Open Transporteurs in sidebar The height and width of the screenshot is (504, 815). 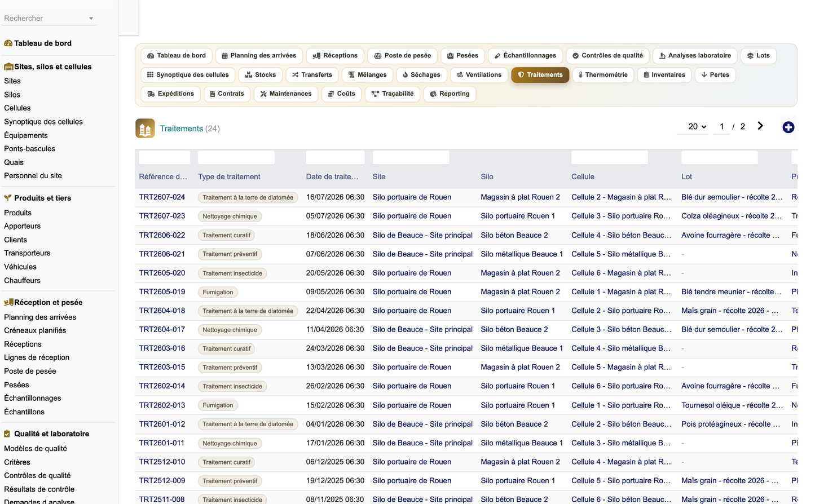tap(27, 253)
